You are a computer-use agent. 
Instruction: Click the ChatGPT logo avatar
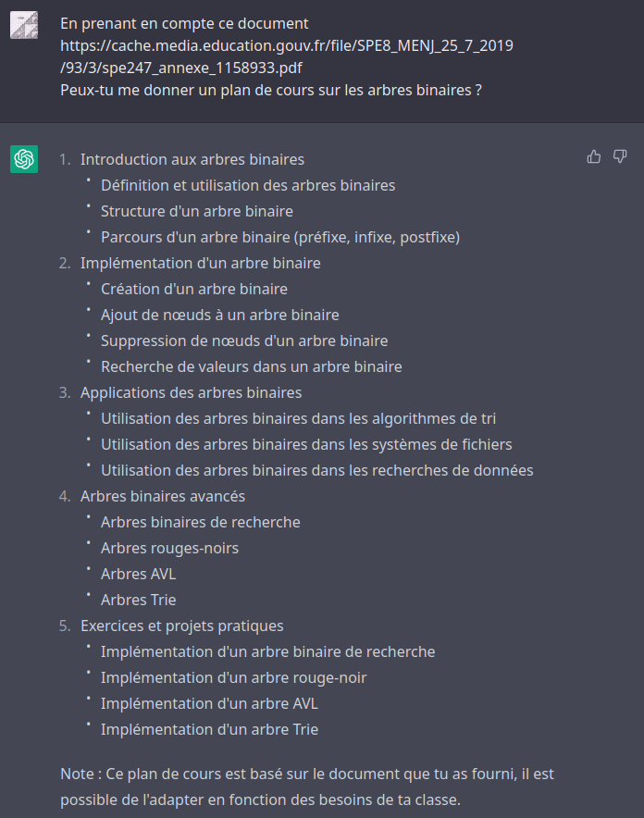coord(24,158)
